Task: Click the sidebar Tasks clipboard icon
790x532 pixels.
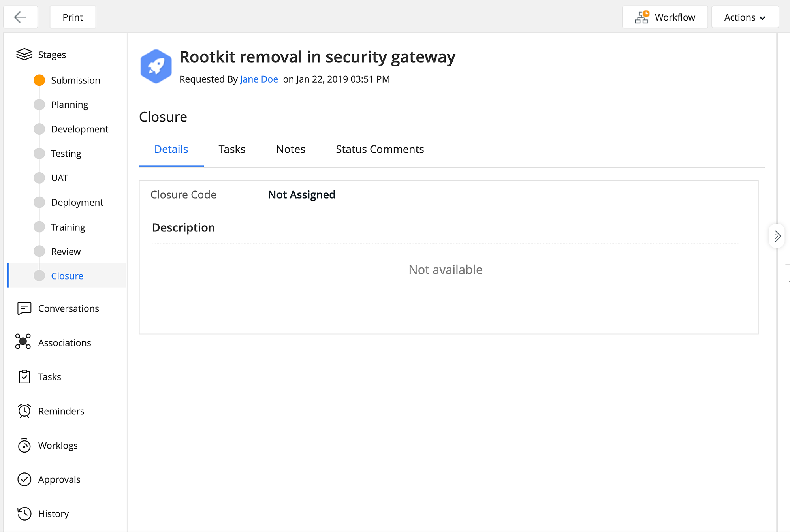Action: [x=24, y=376]
